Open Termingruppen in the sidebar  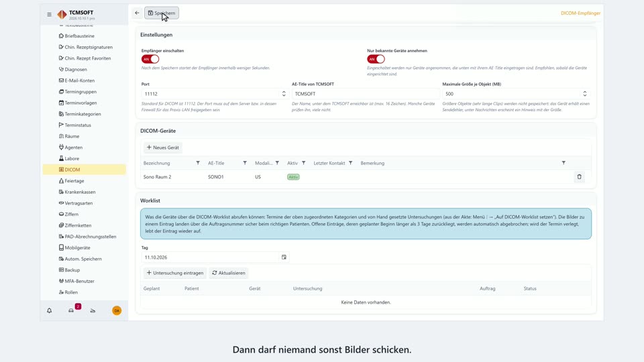80,92
